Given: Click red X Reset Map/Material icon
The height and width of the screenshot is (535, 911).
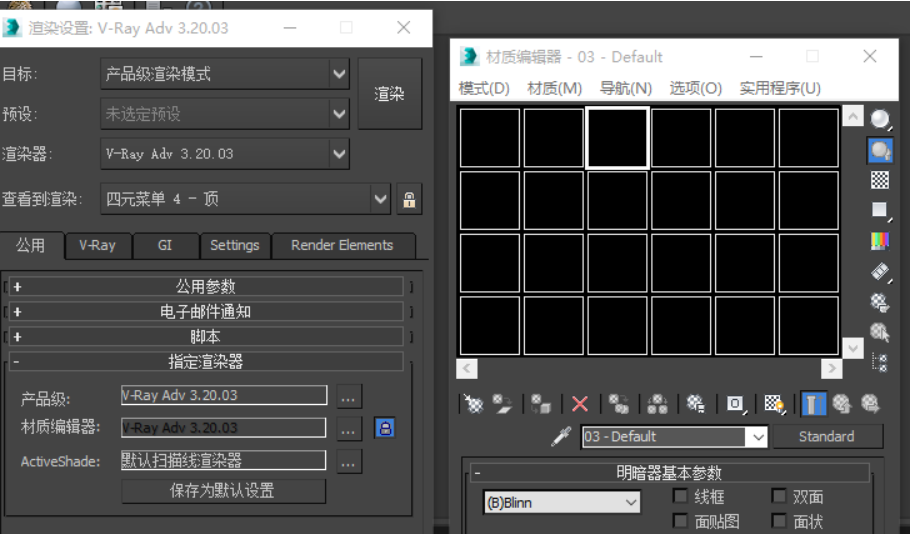Looking at the screenshot, I should pyautogui.click(x=579, y=403).
